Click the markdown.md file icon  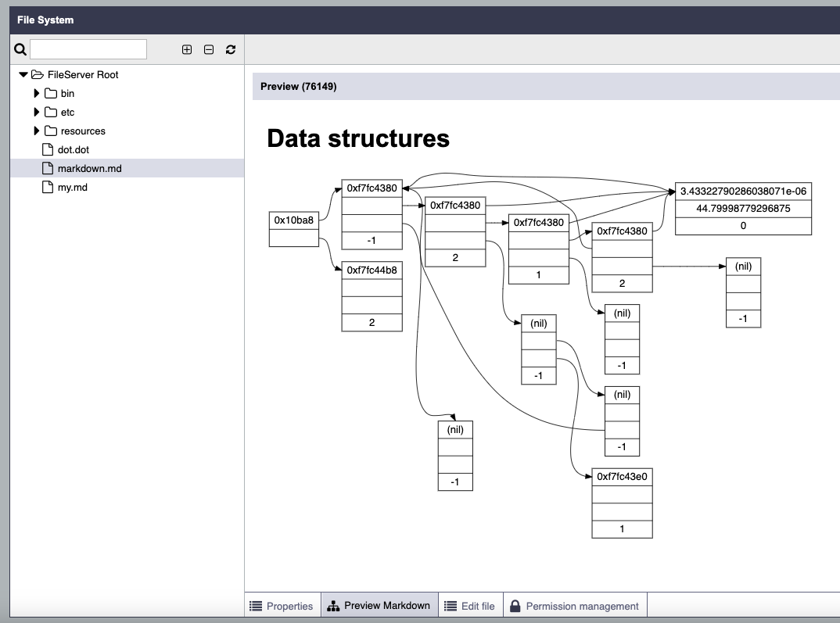click(48, 168)
